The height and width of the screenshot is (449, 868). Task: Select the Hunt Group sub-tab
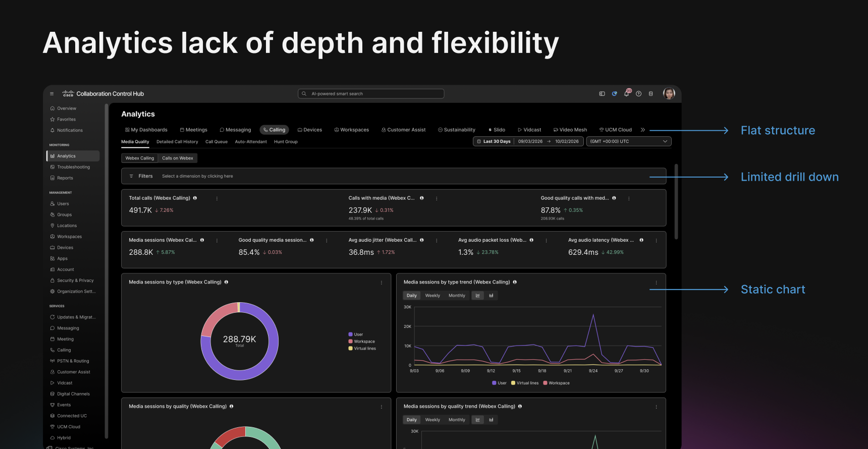(286, 142)
